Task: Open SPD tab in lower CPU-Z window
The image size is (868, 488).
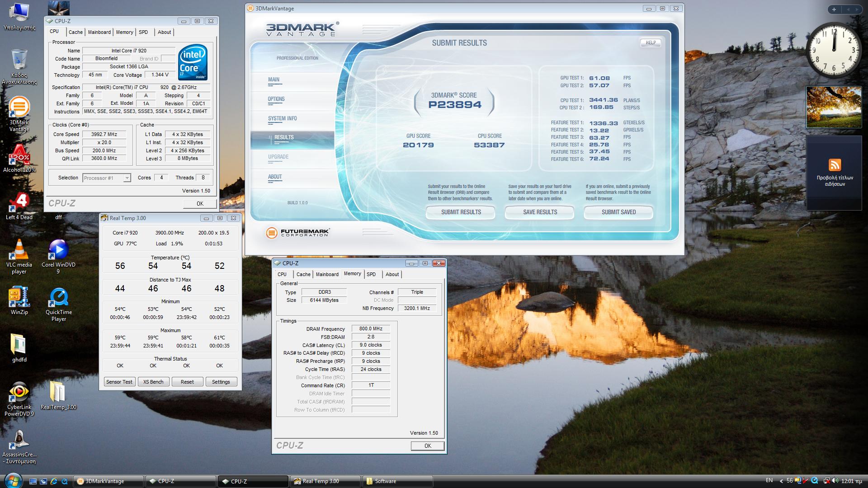Action: pyautogui.click(x=371, y=274)
